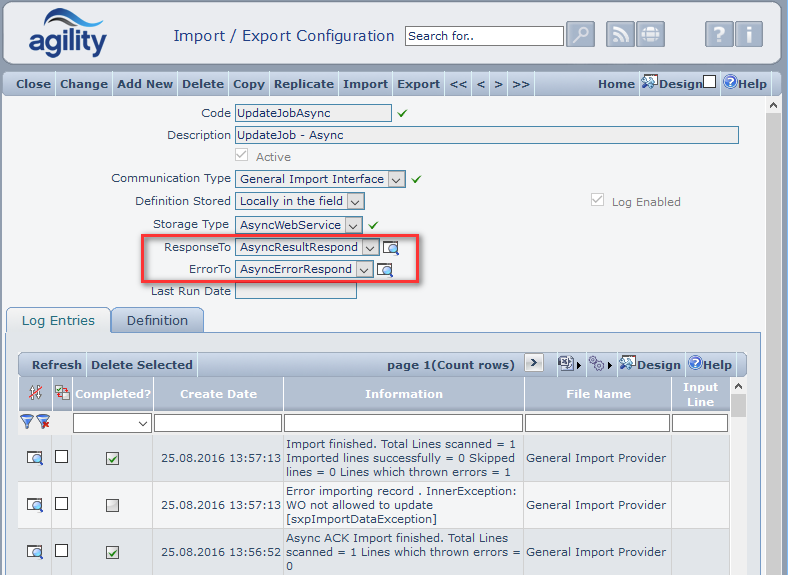Open the grid gears settings icon

click(x=596, y=363)
